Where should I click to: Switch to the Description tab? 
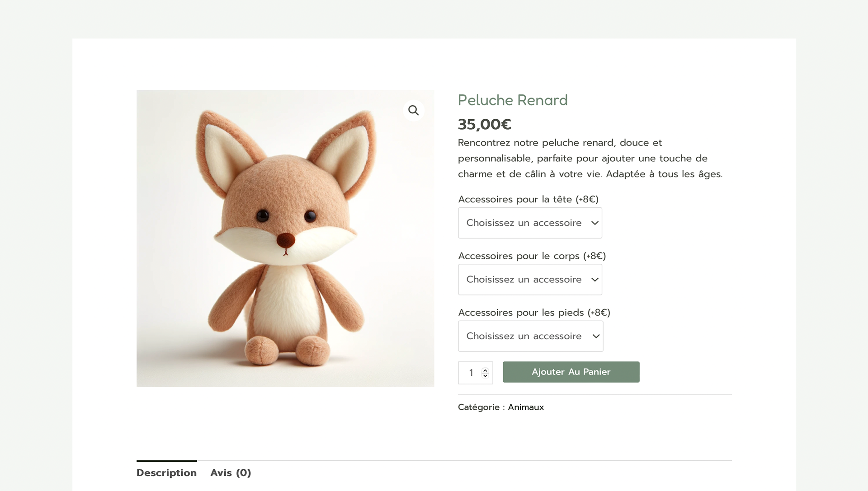tap(166, 472)
